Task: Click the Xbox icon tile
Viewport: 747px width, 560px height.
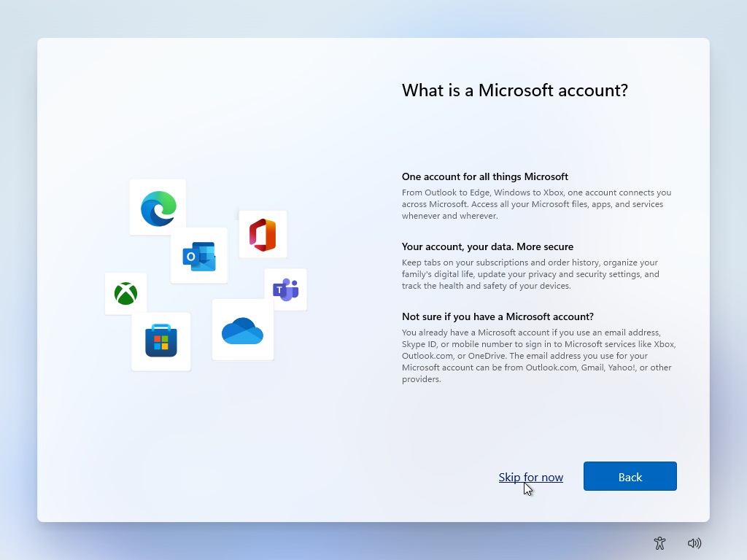Action: tap(125, 293)
